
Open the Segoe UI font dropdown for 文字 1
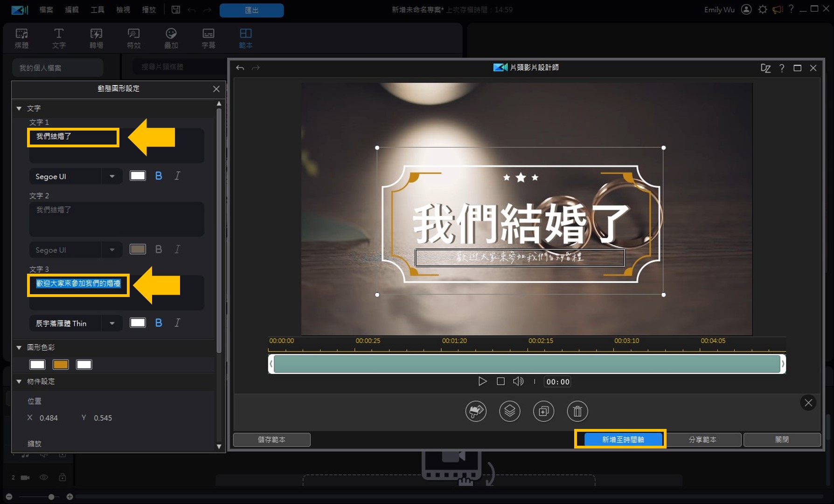coord(111,176)
